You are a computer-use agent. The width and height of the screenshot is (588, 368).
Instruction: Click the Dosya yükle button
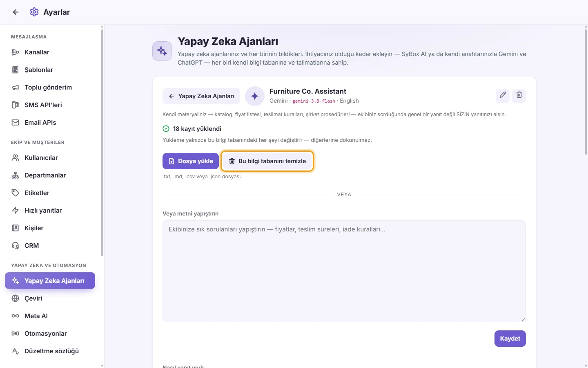click(191, 161)
